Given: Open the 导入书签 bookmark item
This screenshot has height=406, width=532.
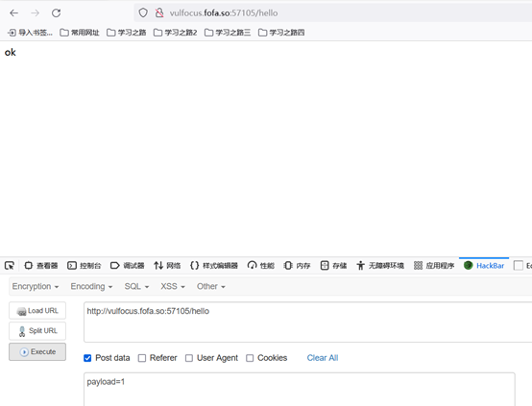Looking at the screenshot, I should tap(30, 33).
